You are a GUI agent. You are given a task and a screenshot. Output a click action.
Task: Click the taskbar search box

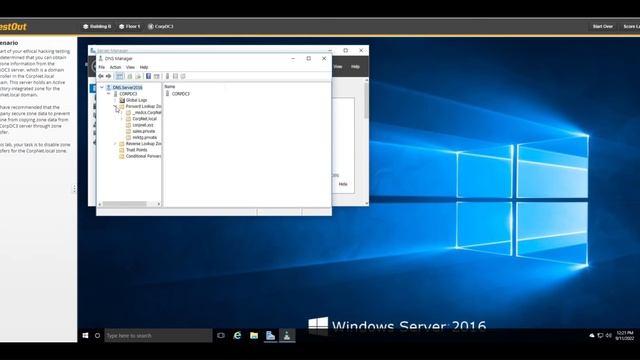point(158,336)
